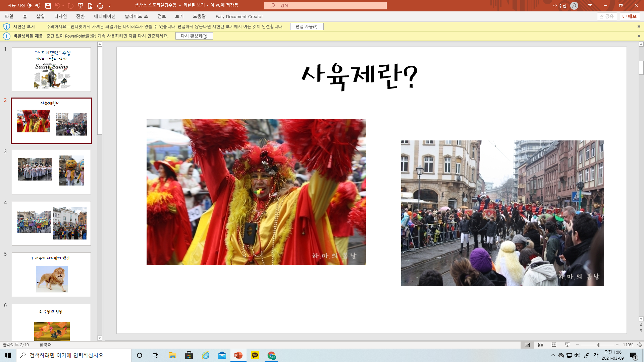
Task: Expand hidden system tray icons
Action: coord(553,355)
